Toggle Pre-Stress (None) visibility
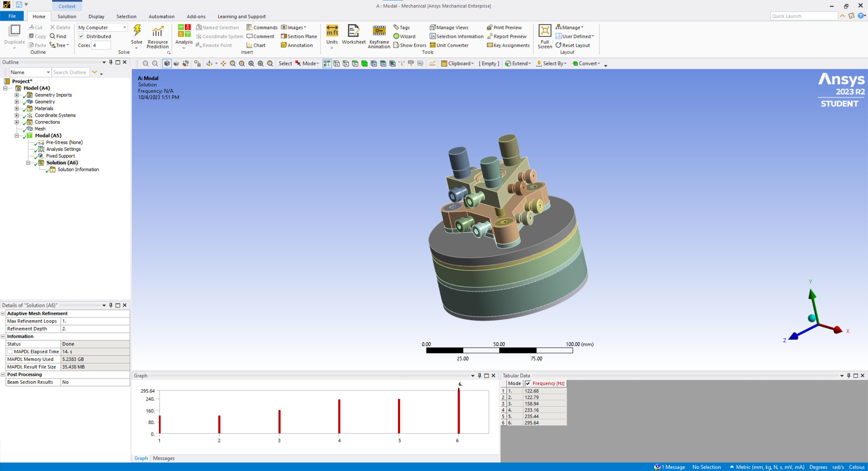 (x=36, y=143)
